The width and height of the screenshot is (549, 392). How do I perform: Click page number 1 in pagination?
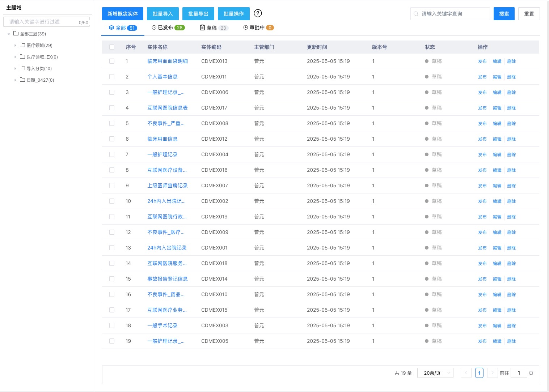(x=479, y=373)
